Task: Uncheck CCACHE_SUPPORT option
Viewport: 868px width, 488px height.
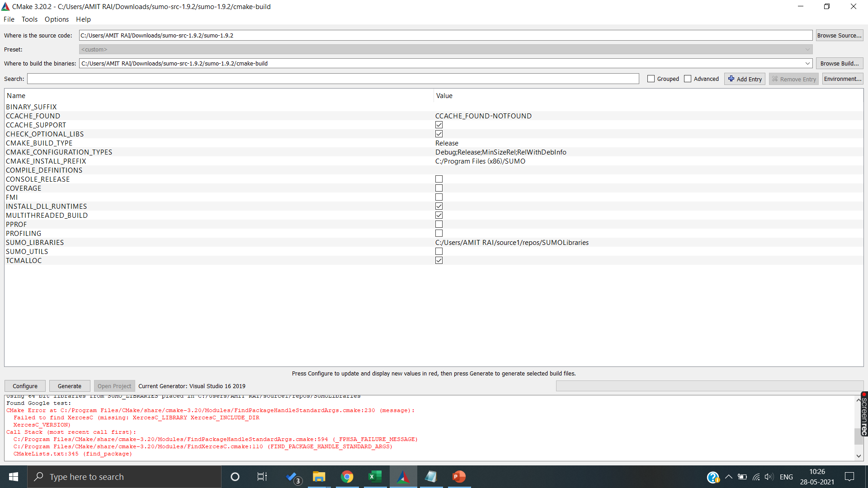Action: pos(439,125)
